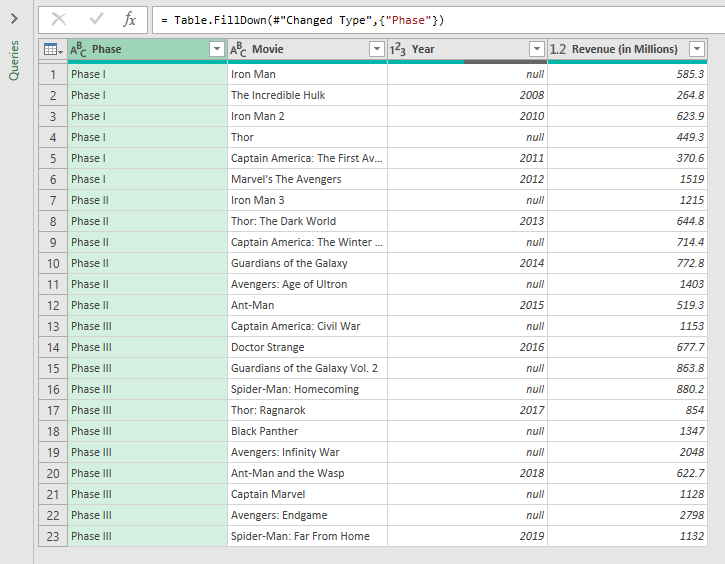Confirm formula with checkmark icon

96,19
